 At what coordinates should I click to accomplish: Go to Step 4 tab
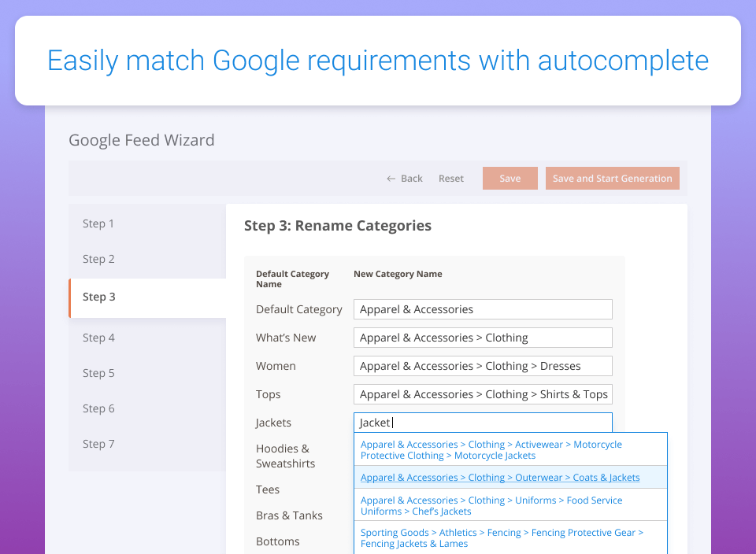[x=147, y=338]
